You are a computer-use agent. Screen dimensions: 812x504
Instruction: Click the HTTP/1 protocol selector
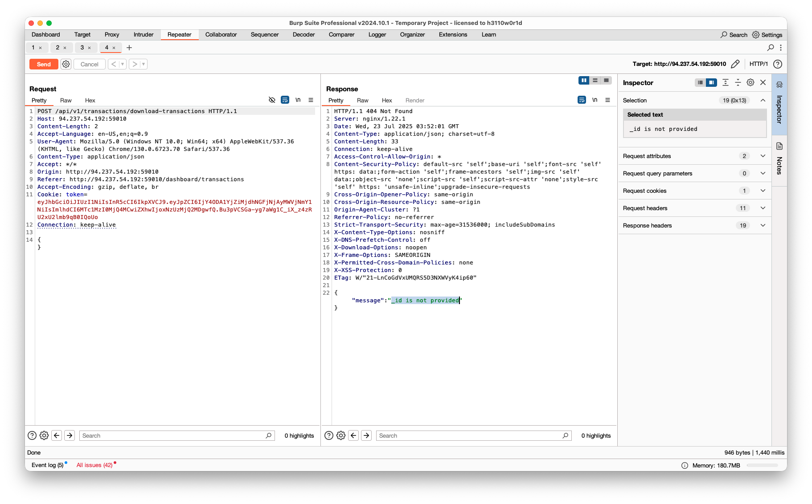759,64
